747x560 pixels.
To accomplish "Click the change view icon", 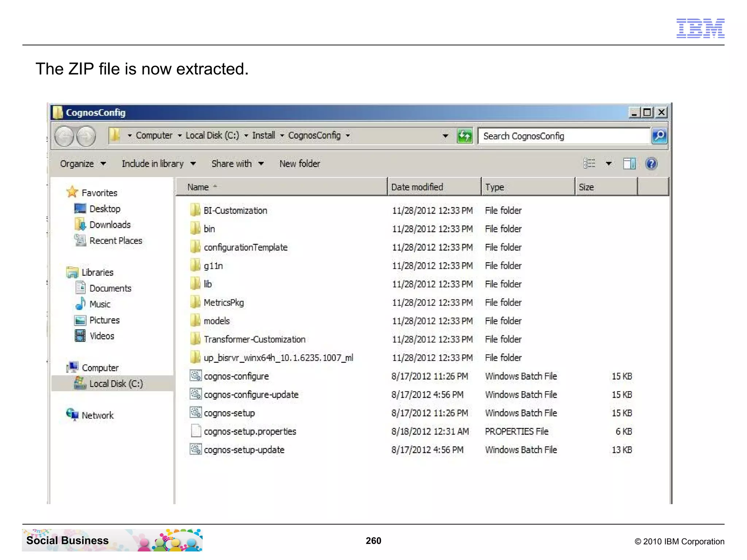I will click(x=589, y=164).
